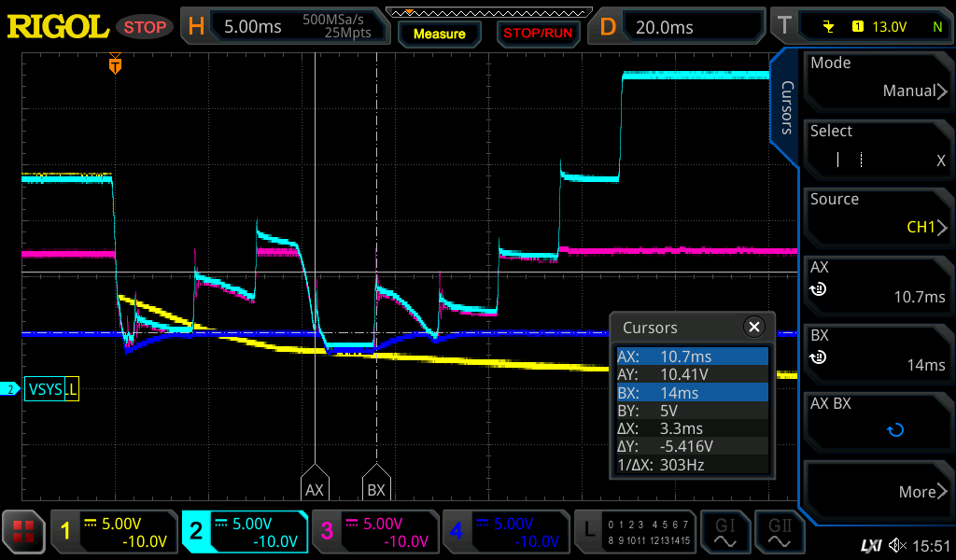The width and height of the screenshot is (956, 560).
Task: Click the memory waveform position bar
Action: 489,12
